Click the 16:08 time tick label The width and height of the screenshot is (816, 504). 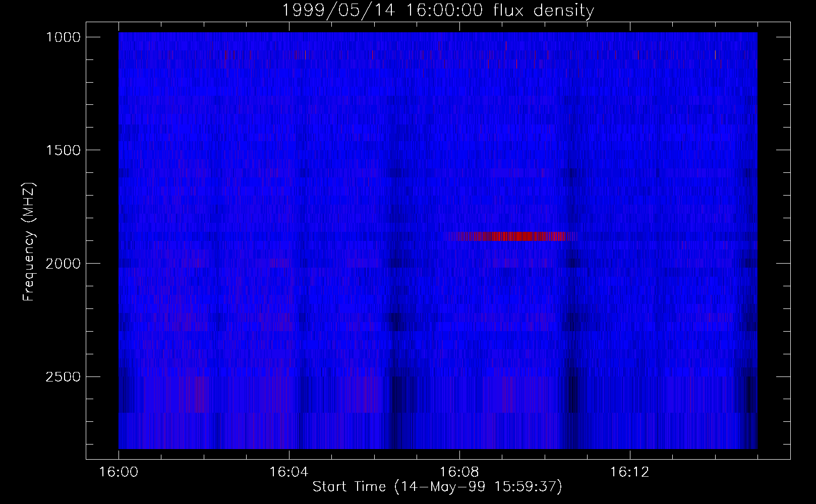[x=459, y=472]
